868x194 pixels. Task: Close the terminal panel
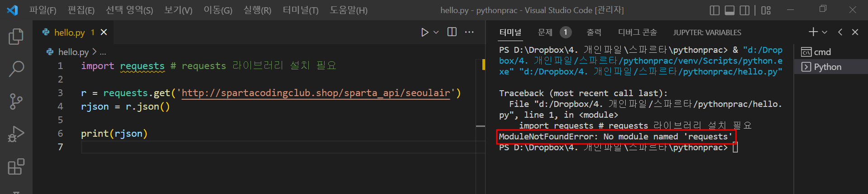tap(855, 32)
